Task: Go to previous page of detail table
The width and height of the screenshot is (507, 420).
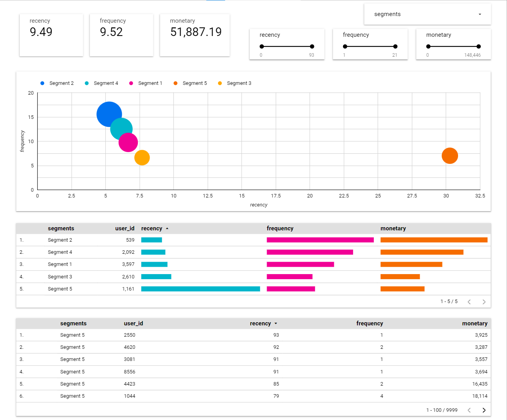Action: [469, 410]
